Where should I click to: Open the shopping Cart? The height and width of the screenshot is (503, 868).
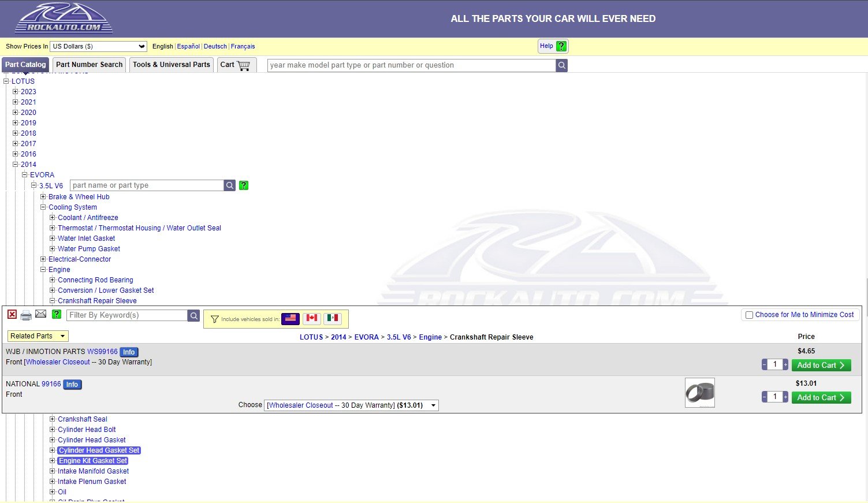click(x=236, y=65)
